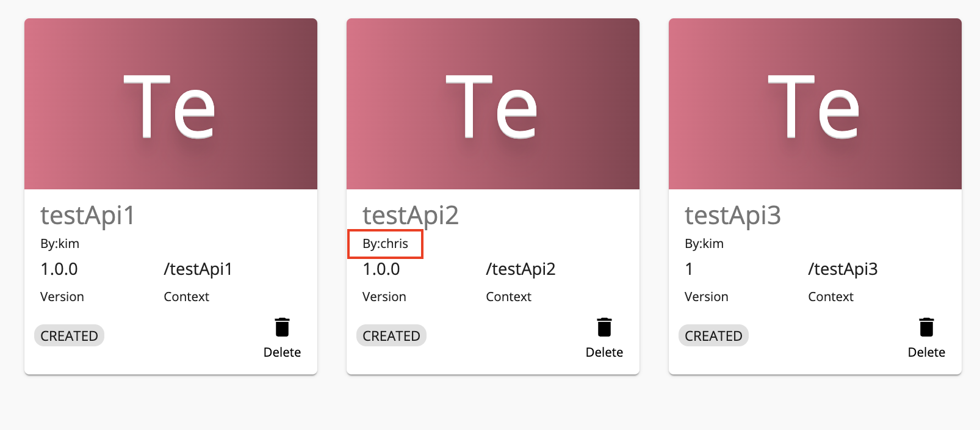Click Delete label on testApi1 card
Screen dimensions: 980x430
tap(282, 352)
